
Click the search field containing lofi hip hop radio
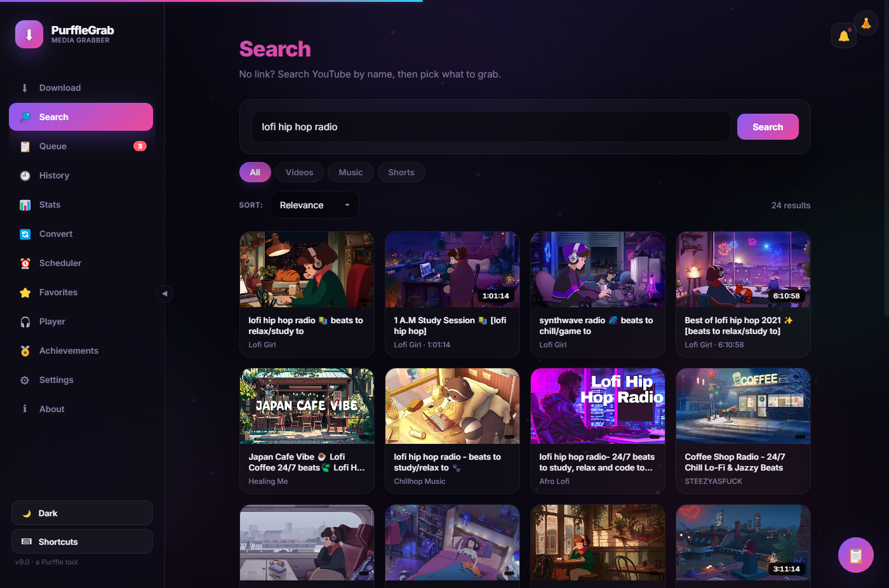click(490, 127)
